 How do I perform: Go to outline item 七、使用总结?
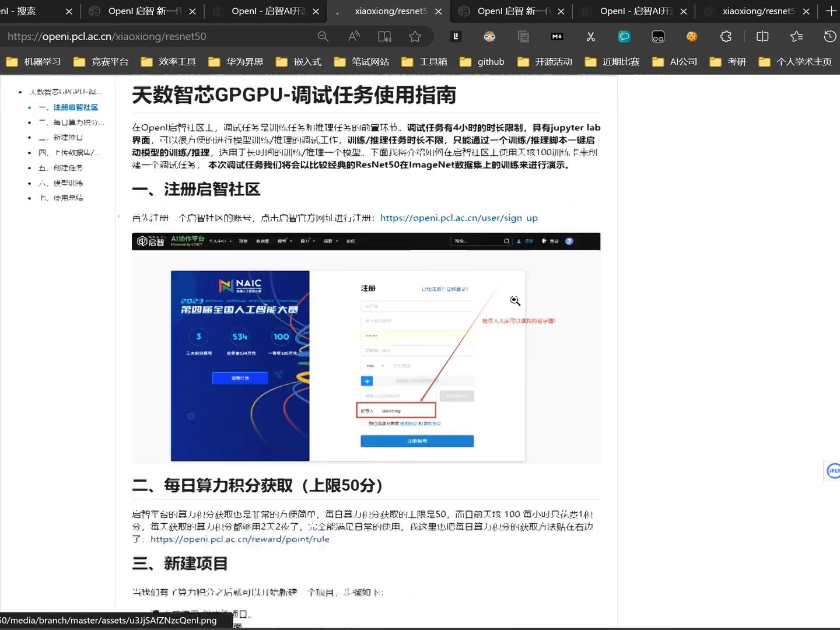(x=61, y=198)
